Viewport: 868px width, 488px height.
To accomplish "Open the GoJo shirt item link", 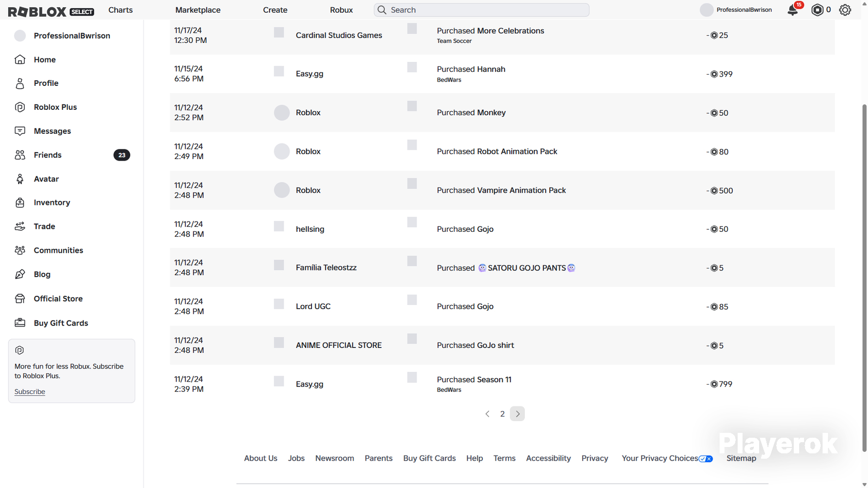I will click(496, 346).
